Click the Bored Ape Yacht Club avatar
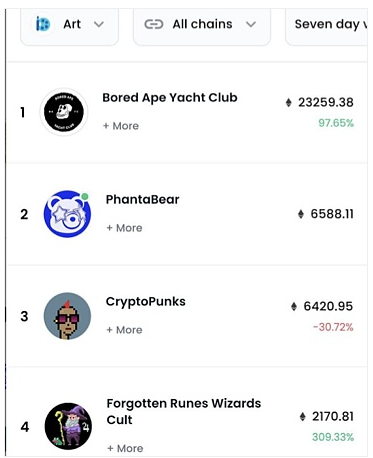Viewport: 373px width, 458px height. (64, 112)
